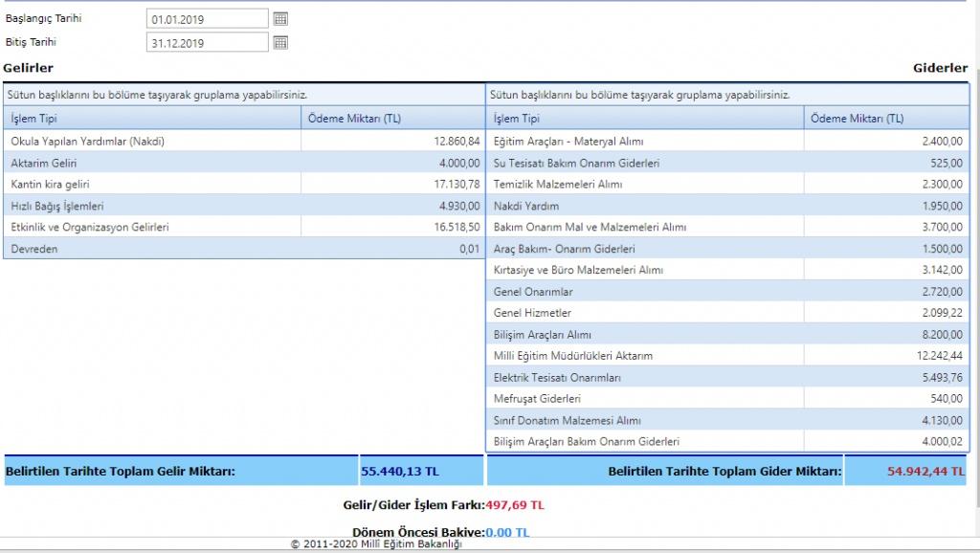The width and height of the screenshot is (980, 553).
Task: Click the 4.000,02 expense amount
Action: (942, 441)
